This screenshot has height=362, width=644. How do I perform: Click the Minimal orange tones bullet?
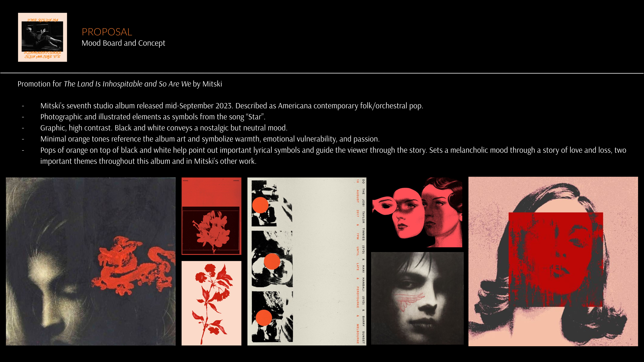click(x=210, y=139)
